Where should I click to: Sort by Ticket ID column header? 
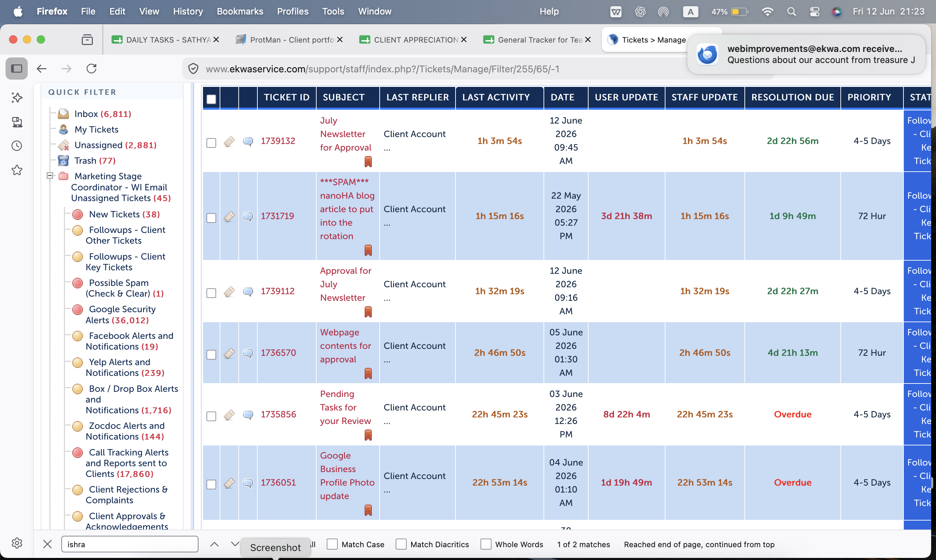coord(286,97)
